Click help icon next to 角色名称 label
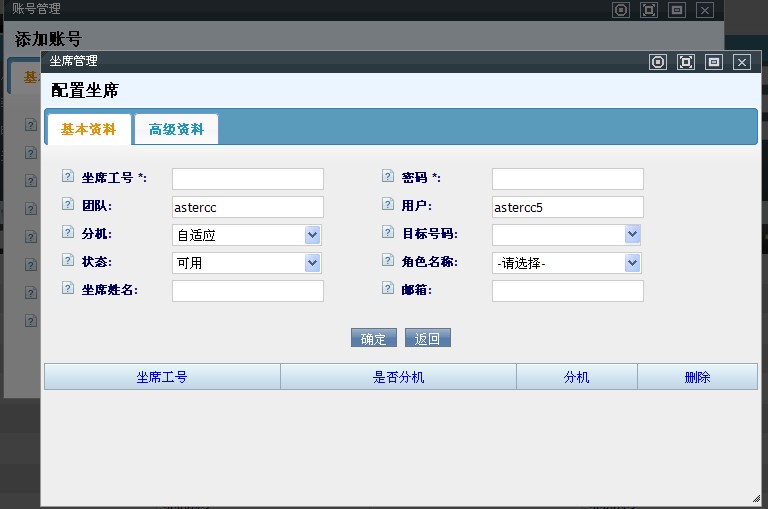Image resolution: width=768 pixels, height=509 pixels. [388, 261]
